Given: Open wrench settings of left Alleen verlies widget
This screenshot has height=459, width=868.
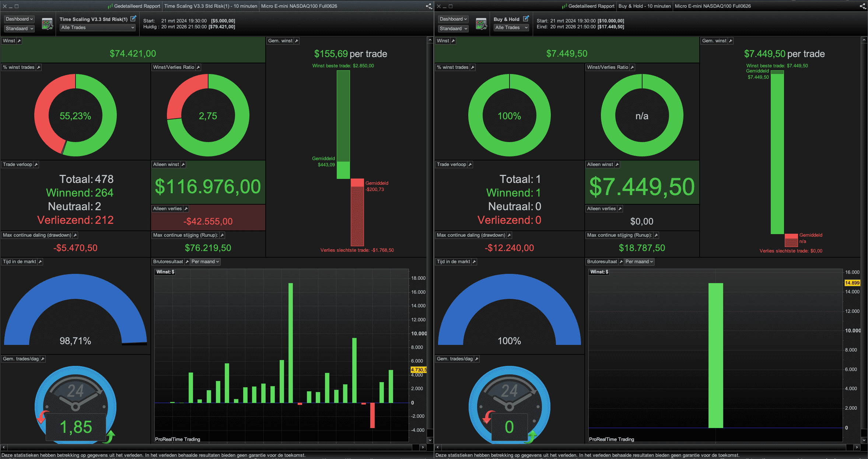Looking at the screenshot, I should point(186,209).
